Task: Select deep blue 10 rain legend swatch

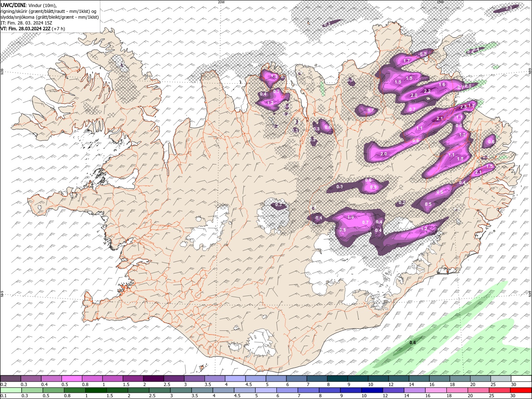Action: pos(372,390)
